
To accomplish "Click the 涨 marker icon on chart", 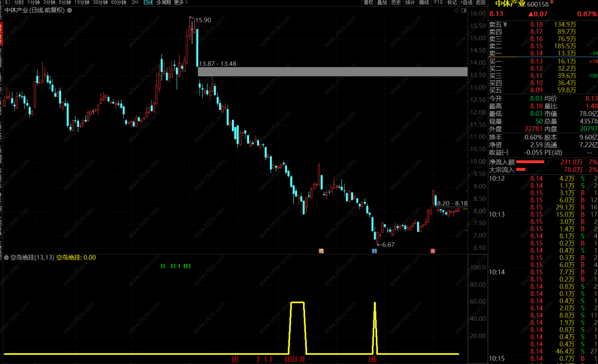I will [x=433, y=251].
